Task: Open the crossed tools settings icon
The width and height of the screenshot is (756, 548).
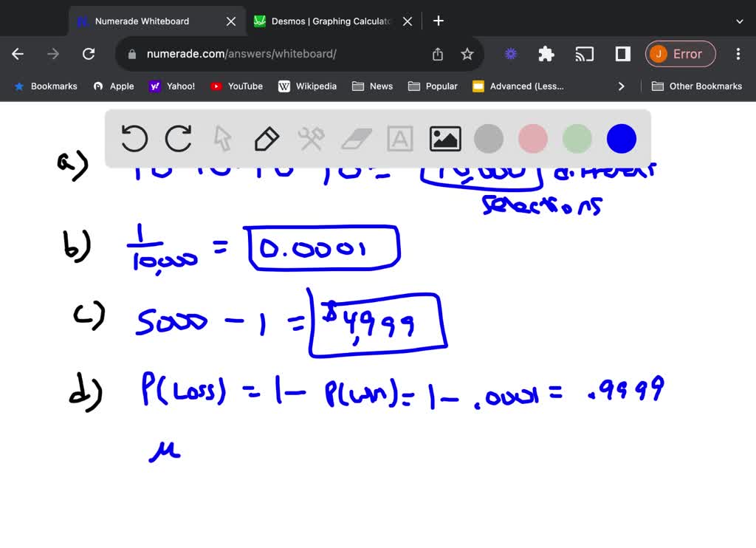Action: click(311, 138)
